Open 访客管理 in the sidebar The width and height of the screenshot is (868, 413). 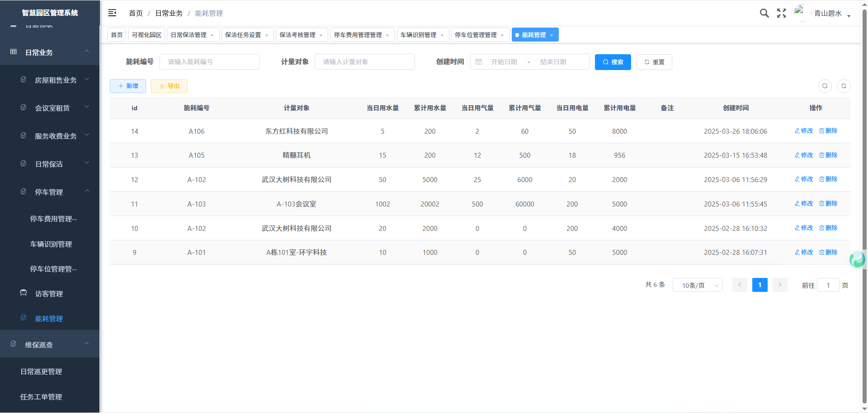[x=49, y=294]
